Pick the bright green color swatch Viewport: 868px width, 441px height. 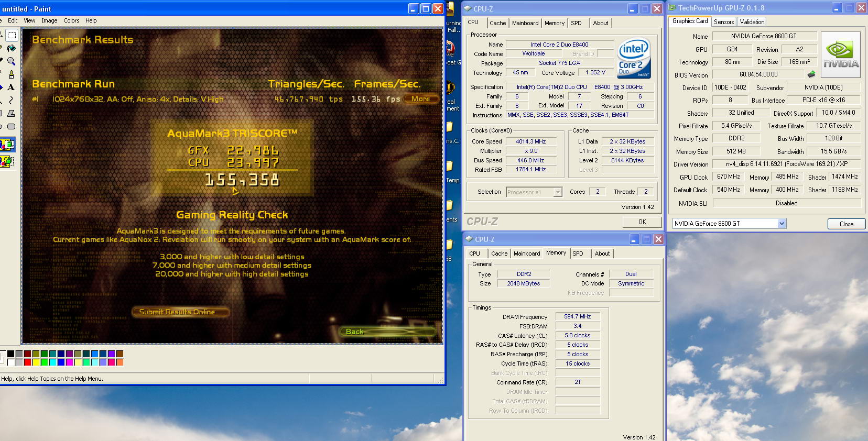coord(44,362)
